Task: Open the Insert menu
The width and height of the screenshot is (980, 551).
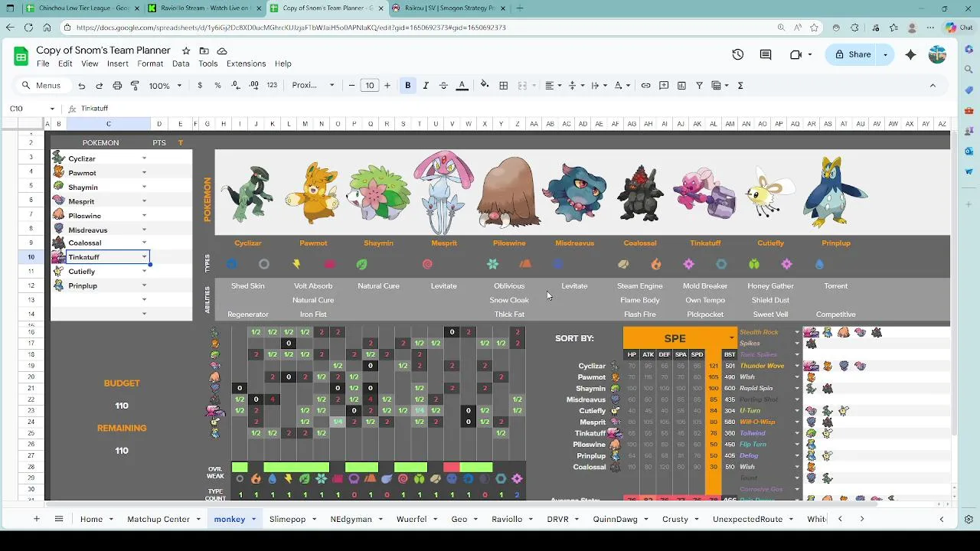Action: click(x=118, y=64)
